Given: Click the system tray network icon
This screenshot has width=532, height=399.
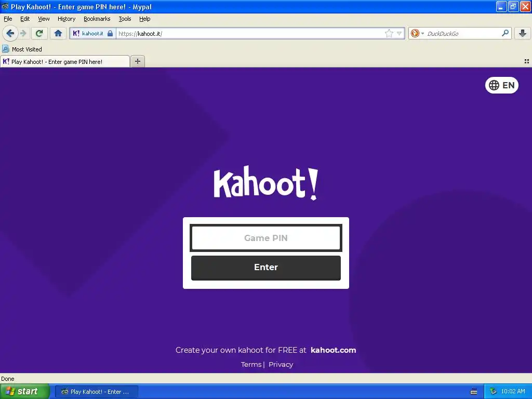Looking at the screenshot, I should tap(493, 392).
